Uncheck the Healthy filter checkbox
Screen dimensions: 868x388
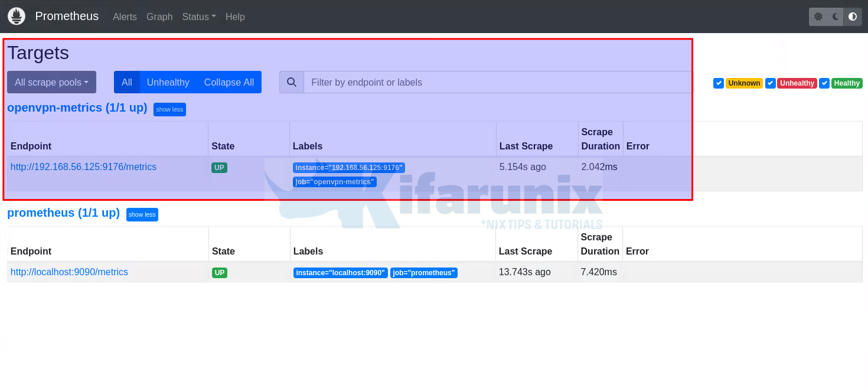pyautogui.click(x=824, y=83)
